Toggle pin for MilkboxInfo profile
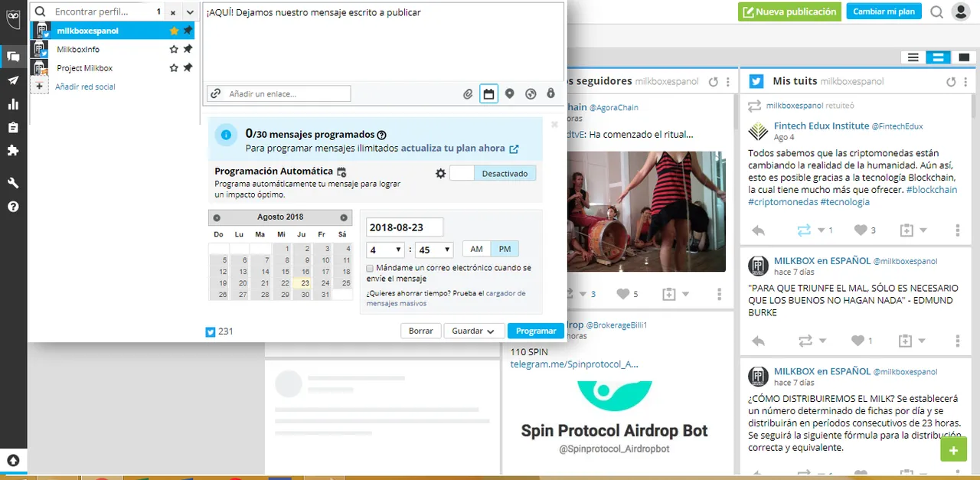Image resolution: width=980 pixels, height=480 pixels. point(188,49)
